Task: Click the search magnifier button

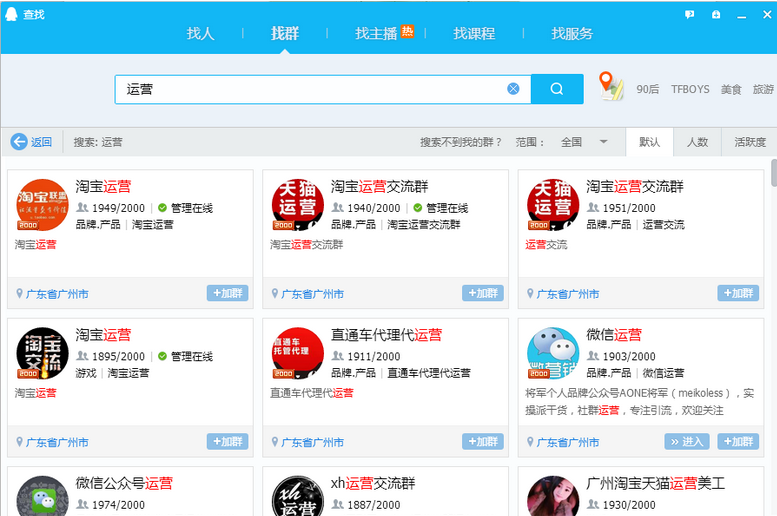Action: point(557,89)
